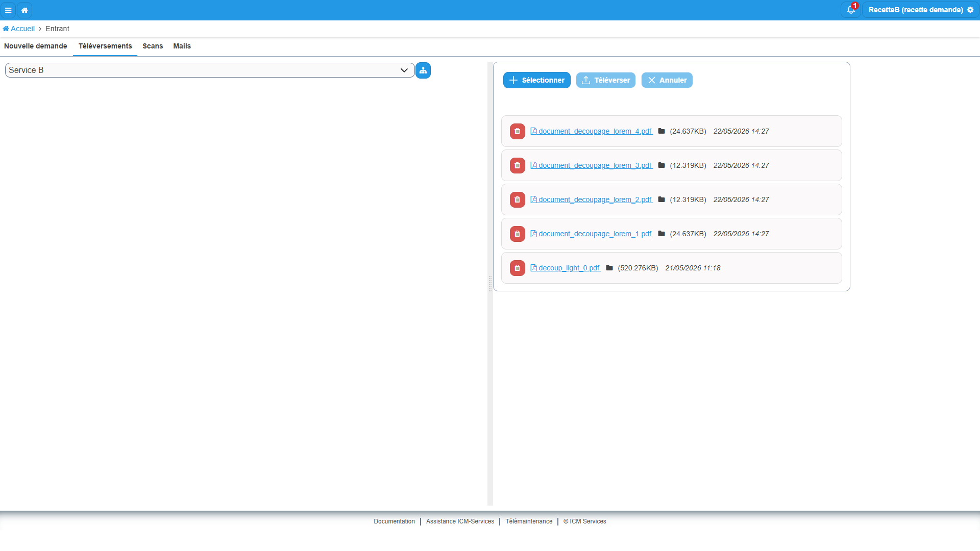
Task: Delete document_decoupage_lorem_1.pdf with trash icon
Action: pyautogui.click(x=518, y=234)
